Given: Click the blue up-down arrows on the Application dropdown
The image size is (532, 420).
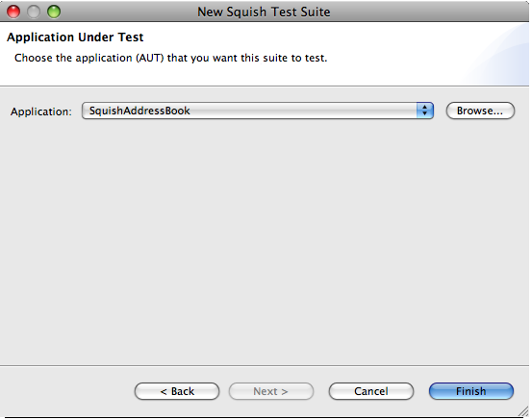Looking at the screenshot, I should tap(425, 111).
